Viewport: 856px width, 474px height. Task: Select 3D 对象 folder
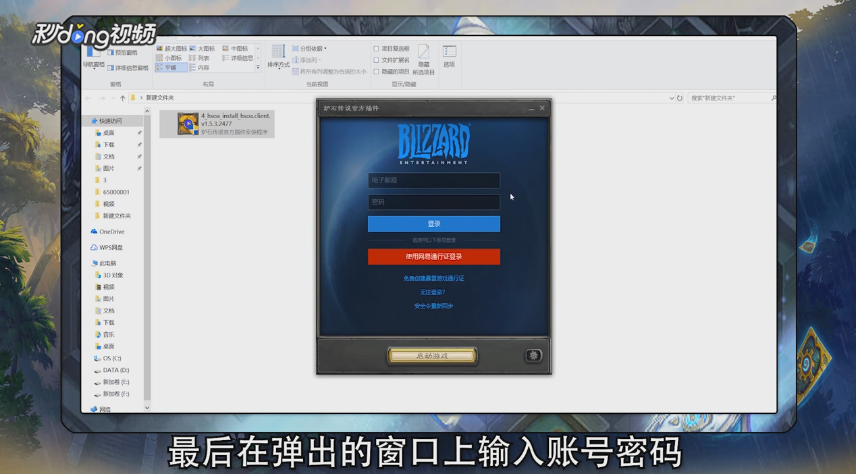[109, 275]
